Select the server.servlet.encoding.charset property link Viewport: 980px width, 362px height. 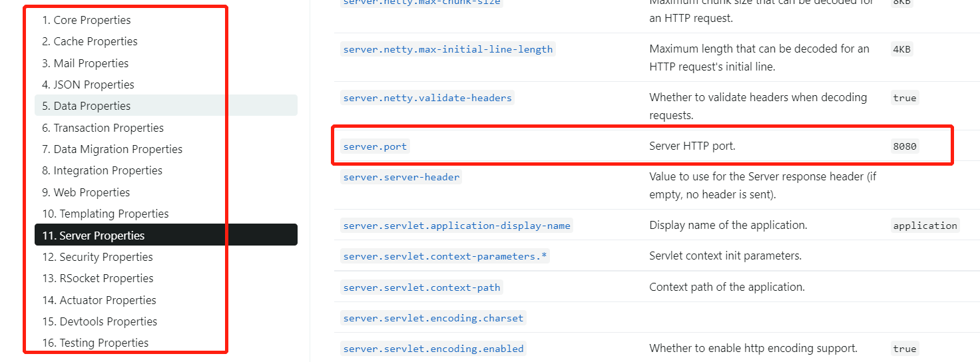(433, 318)
